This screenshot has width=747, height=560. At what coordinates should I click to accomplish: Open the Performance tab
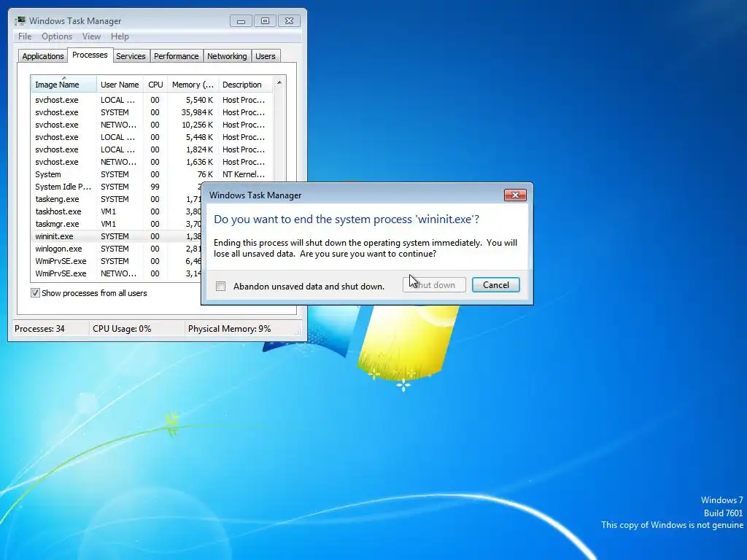click(x=177, y=56)
